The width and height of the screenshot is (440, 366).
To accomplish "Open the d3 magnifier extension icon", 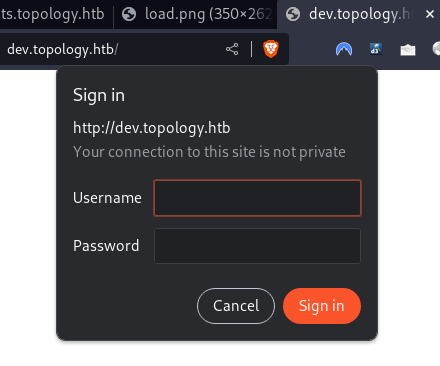I will click(376, 49).
